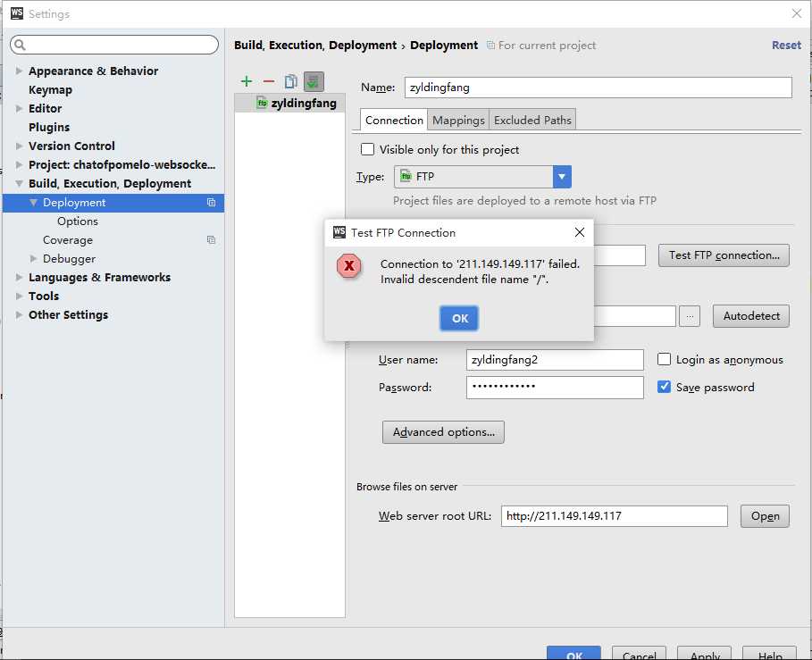Expand Appearance & Behavior section
This screenshot has height=660, width=812.
click(x=19, y=71)
